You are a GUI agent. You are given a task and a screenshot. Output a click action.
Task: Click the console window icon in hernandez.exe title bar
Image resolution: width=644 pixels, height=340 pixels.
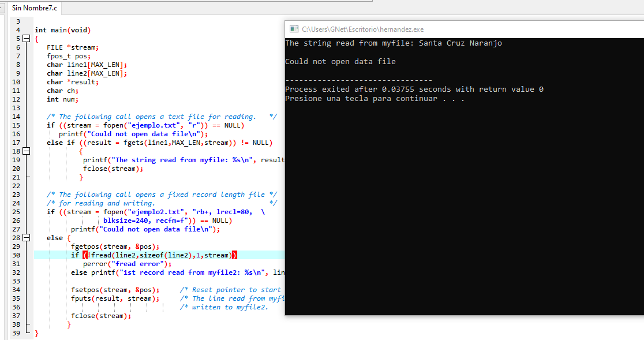coord(294,29)
